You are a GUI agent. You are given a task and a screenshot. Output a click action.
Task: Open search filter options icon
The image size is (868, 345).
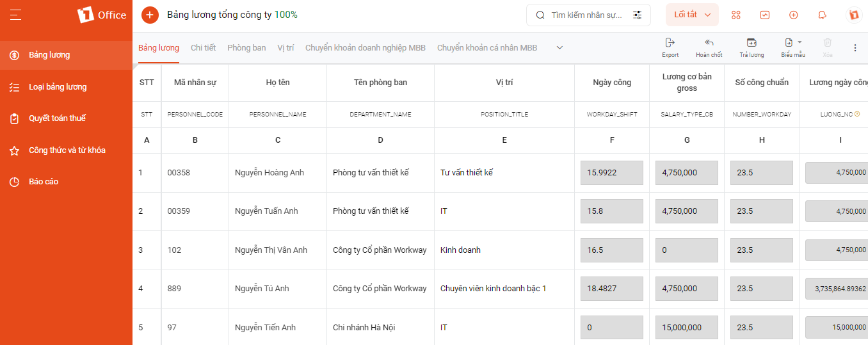click(x=638, y=15)
